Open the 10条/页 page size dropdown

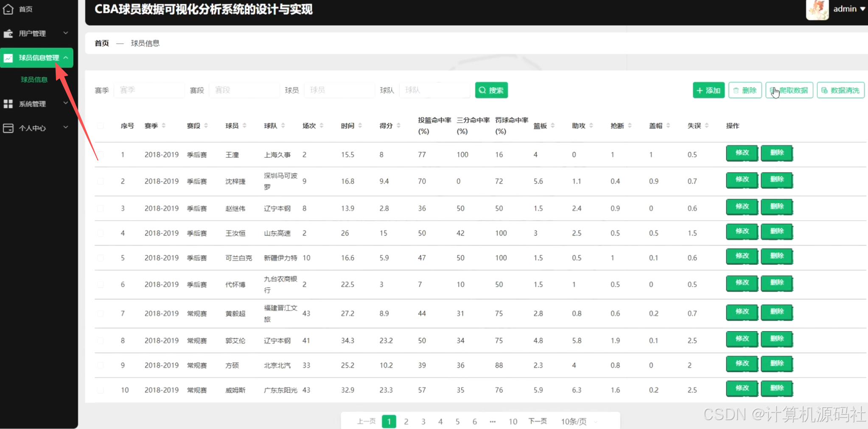tap(579, 421)
